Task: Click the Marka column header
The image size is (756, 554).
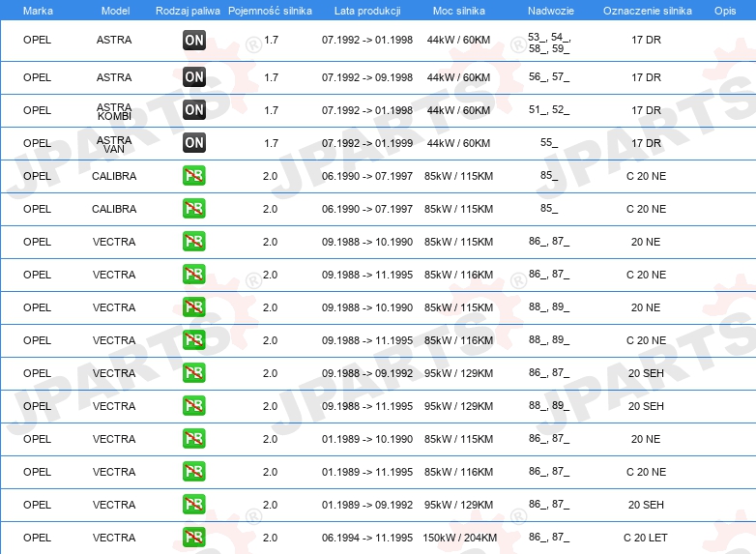Action: pyautogui.click(x=38, y=11)
